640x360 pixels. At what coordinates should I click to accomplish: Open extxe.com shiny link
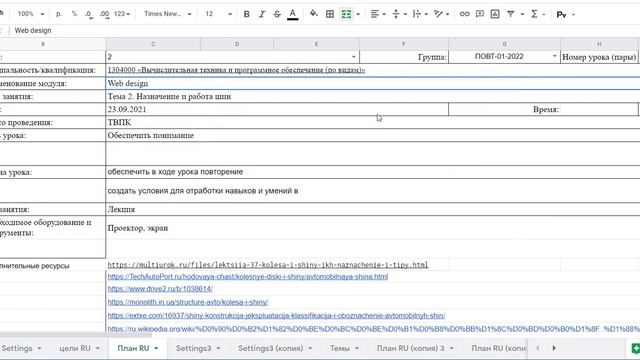(x=276, y=316)
